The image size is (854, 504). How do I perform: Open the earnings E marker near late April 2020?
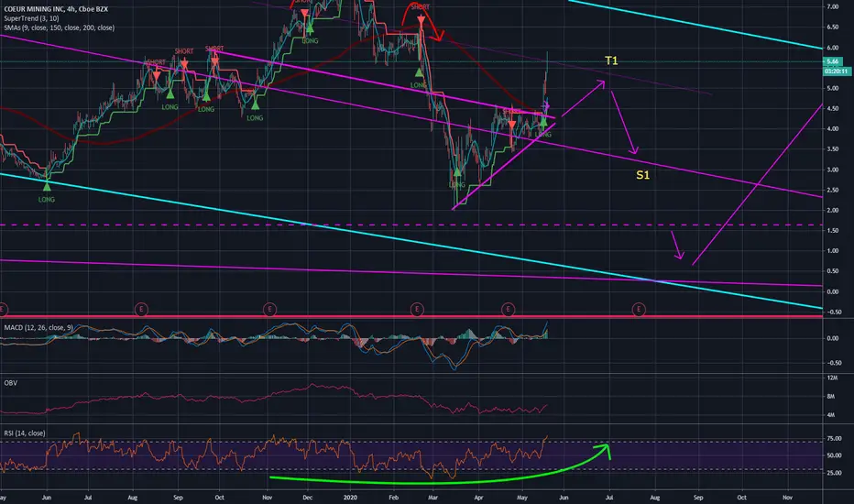(508, 310)
